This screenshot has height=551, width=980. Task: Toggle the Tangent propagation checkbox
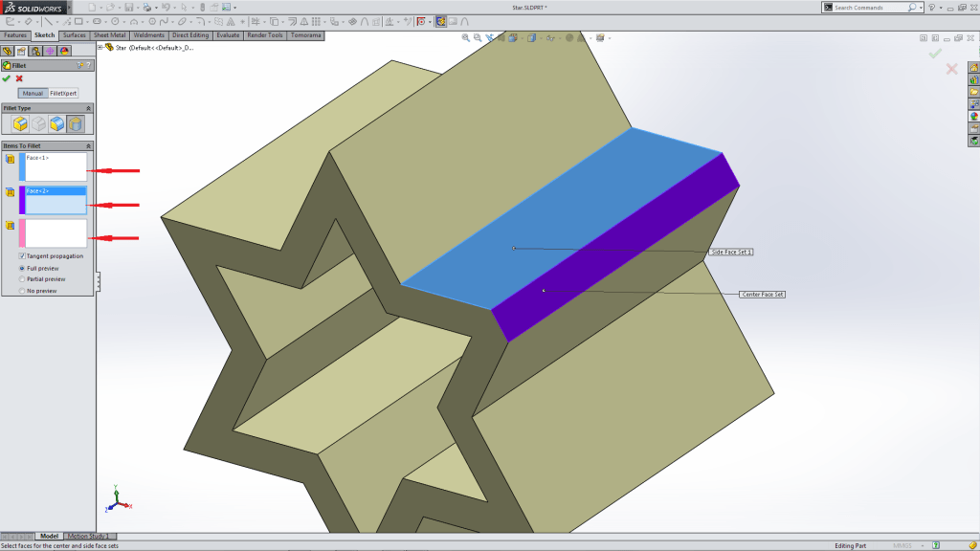(x=22, y=256)
